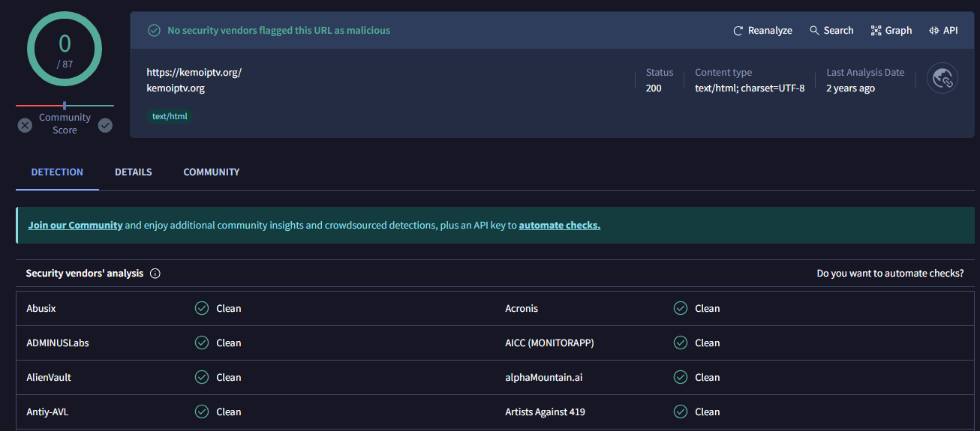Click the Content type label
Image resolution: width=980 pixels, height=431 pixels.
click(x=723, y=73)
